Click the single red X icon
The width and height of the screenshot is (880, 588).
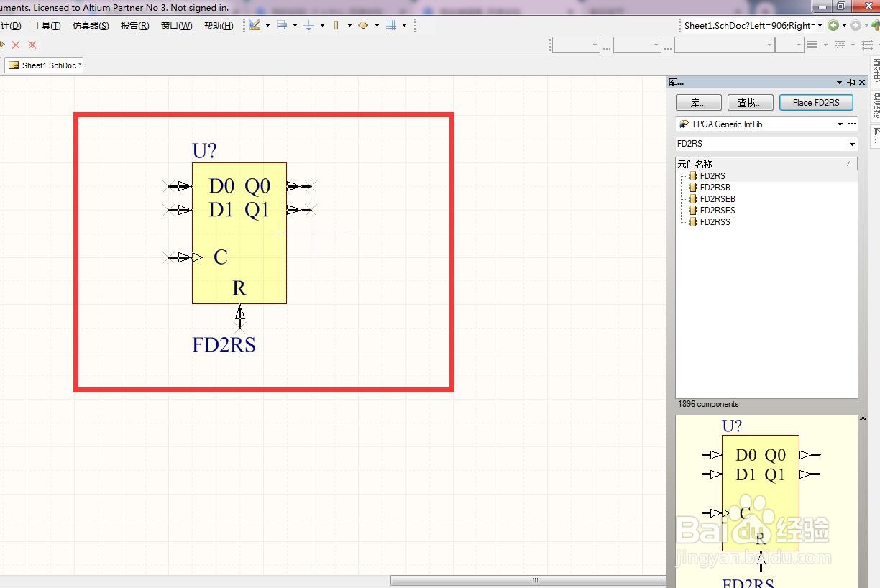click(16, 45)
